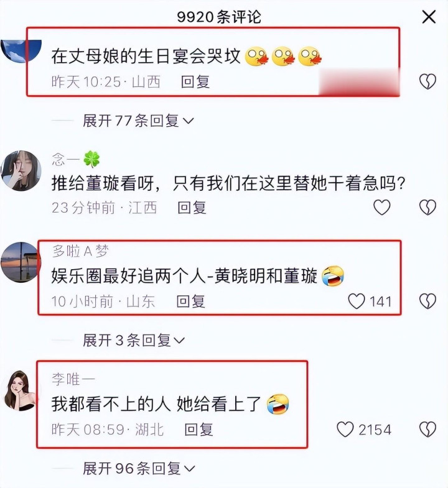Expand 96 replies under 李唯一

coord(139,468)
